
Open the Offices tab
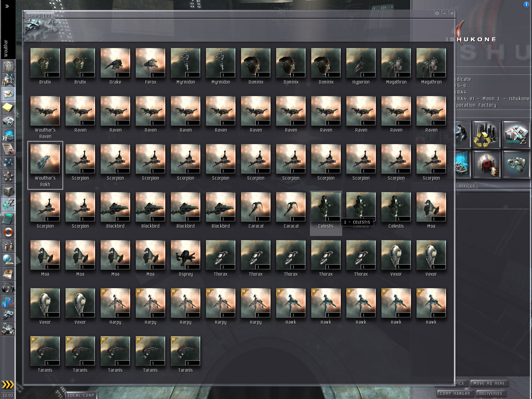[467, 186]
